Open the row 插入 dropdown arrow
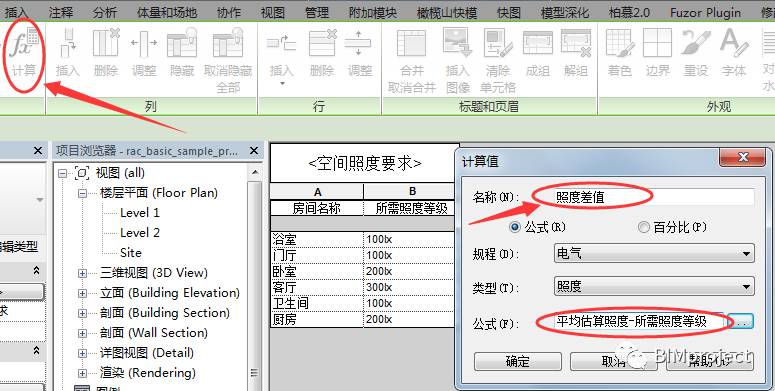 point(283,84)
